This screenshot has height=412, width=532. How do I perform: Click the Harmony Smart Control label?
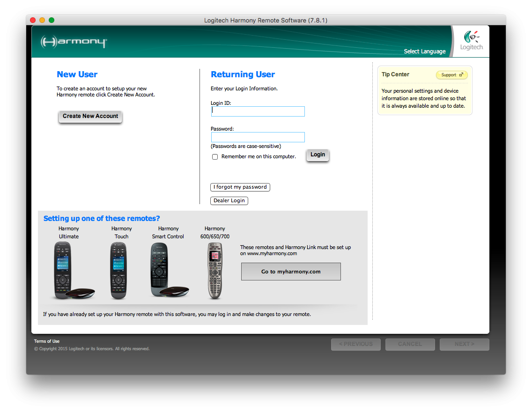(168, 233)
